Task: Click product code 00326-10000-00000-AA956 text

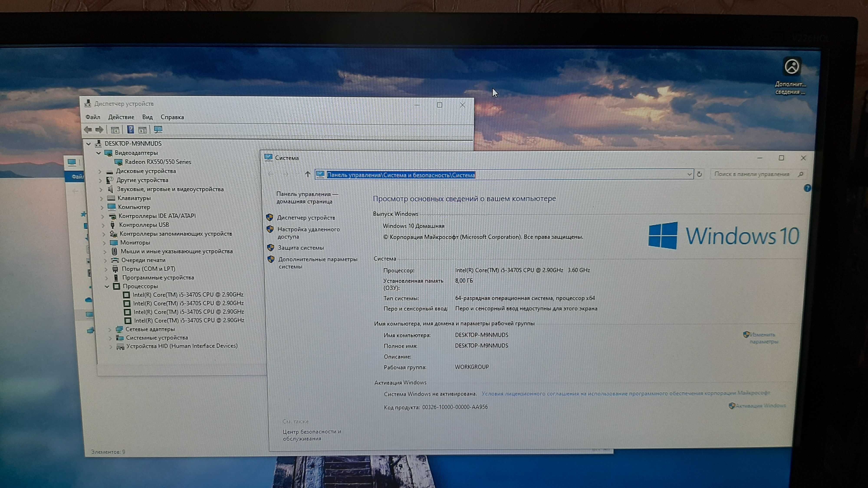Action: (455, 407)
